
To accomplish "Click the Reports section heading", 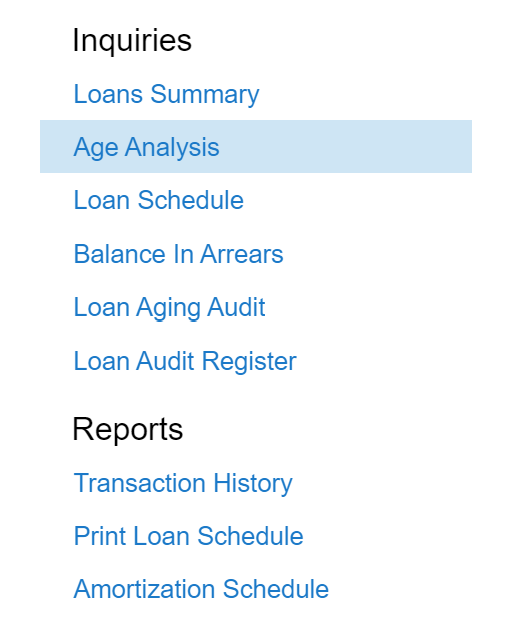I will (128, 430).
